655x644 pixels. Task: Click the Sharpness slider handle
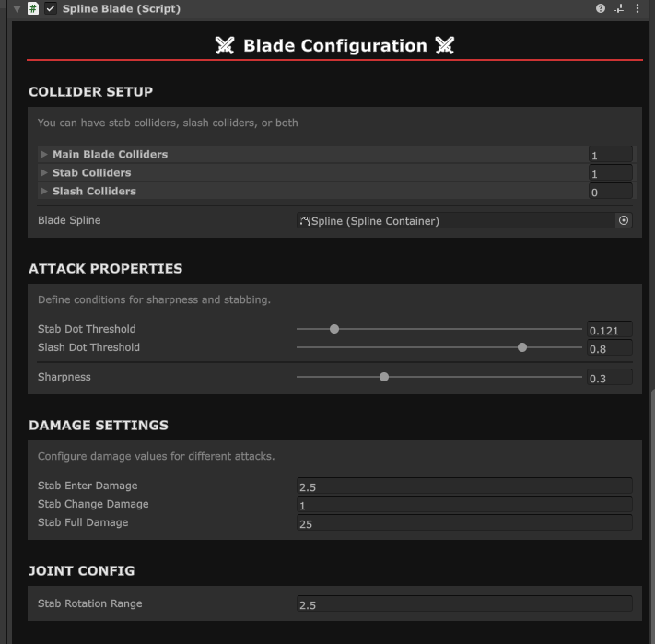click(384, 377)
